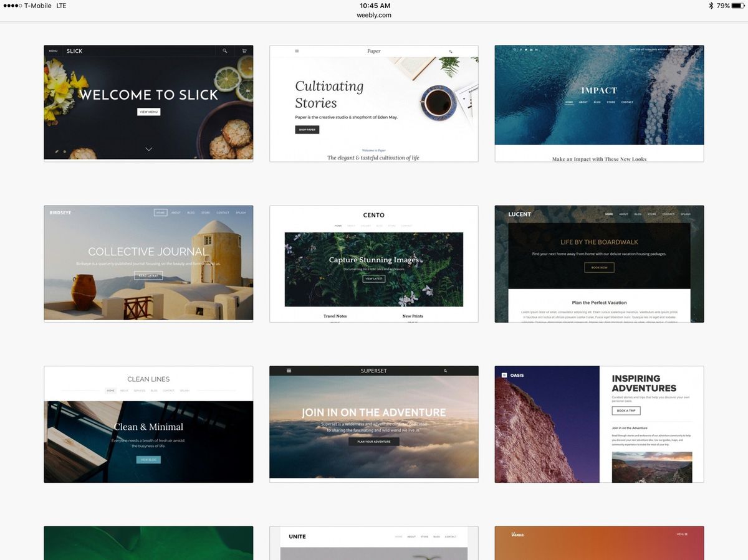Image resolution: width=748 pixels, height=560 pixels.
Task: Click the search icon in the Impact template
Action: (515, 49)
